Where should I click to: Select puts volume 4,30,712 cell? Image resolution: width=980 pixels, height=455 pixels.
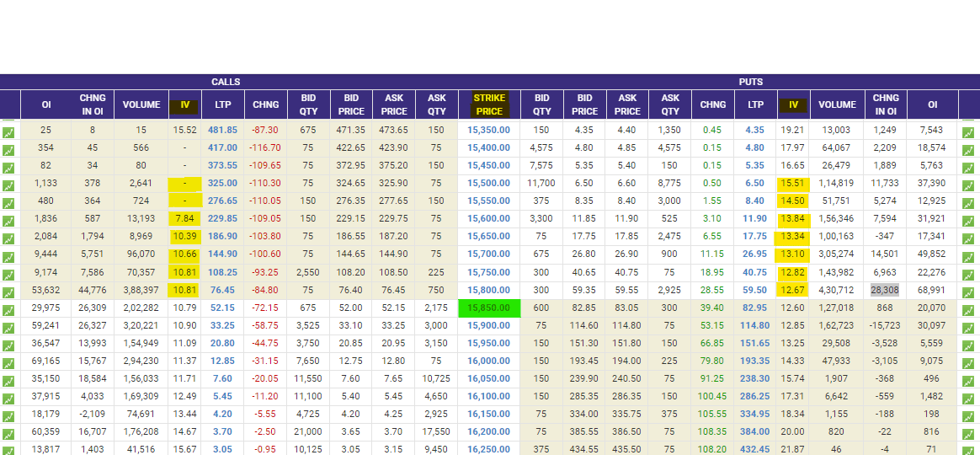(837, 290)
